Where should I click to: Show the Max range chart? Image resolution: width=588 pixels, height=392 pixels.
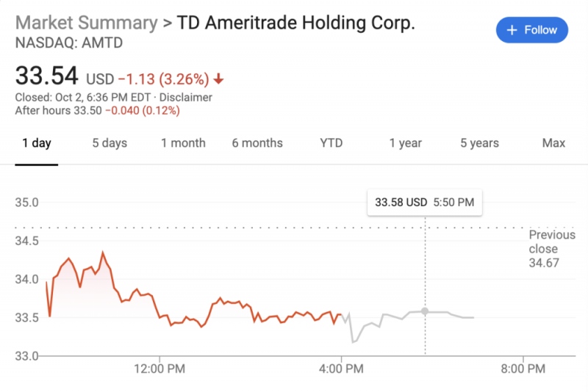[x=553, y=143]
